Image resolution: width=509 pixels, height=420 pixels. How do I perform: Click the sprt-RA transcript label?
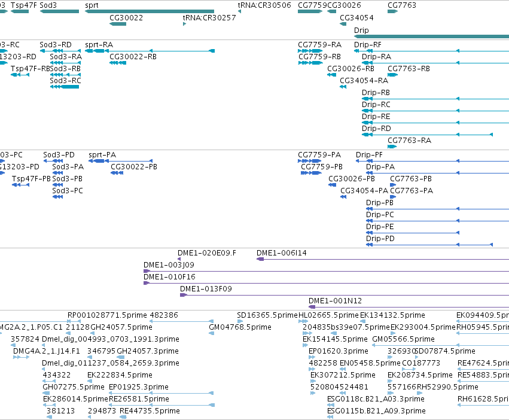(99, 45)
